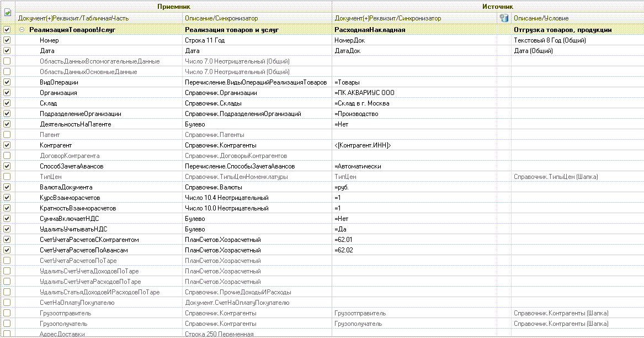This screenshot has height=338, width=644.
Task: Enable the Грузоотправитель row checkbox
Action: (7, 313)
